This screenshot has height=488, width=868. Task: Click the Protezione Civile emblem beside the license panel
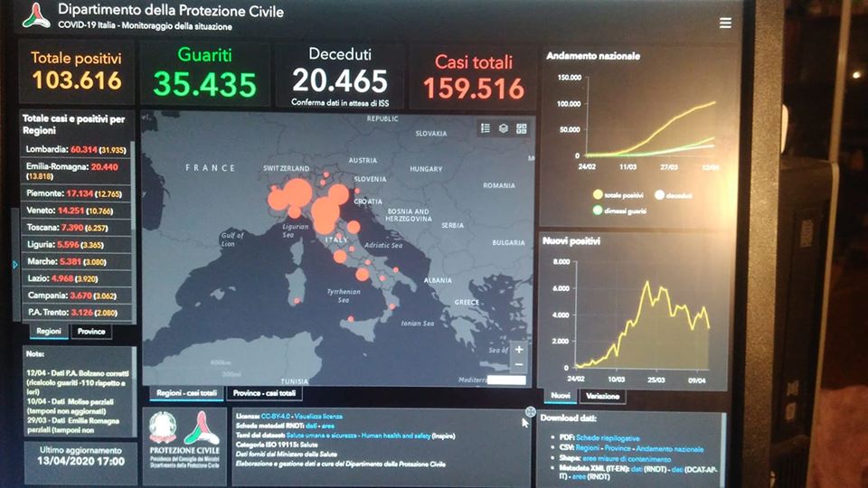click(202, 427)
